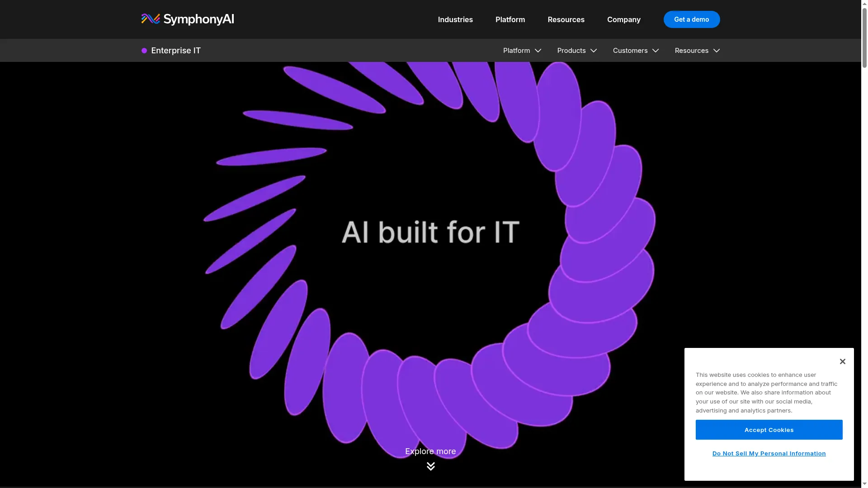The width and height of the screenshot is (868, 488).
Task: Click the scrollbar down arrow
Action: pos(864,484)
